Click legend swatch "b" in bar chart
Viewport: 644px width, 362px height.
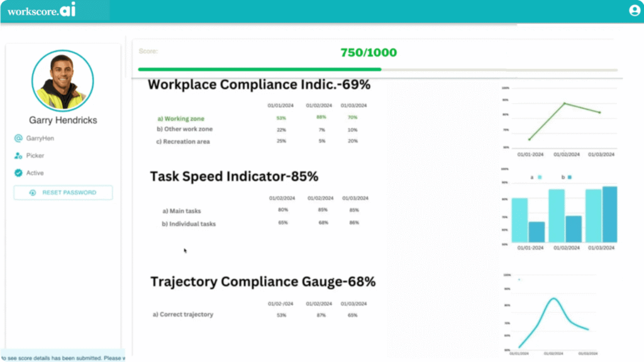[569, 178]
